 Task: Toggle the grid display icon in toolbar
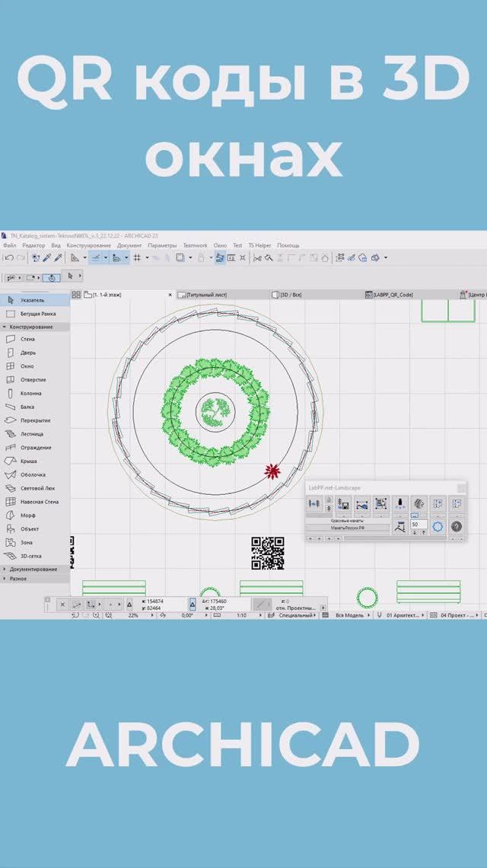point(137,257)
